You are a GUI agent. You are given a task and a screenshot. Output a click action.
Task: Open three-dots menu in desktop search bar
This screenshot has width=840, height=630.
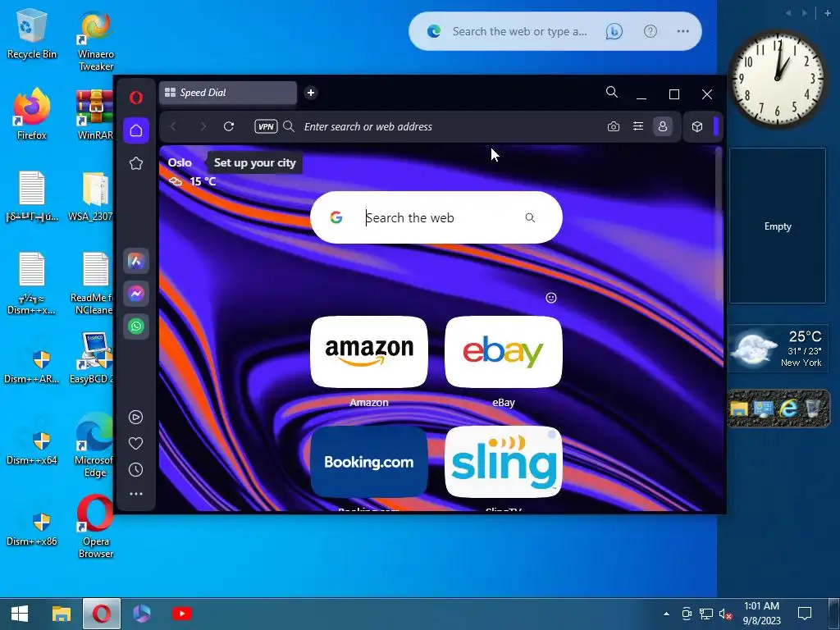[x=683, y=32]
